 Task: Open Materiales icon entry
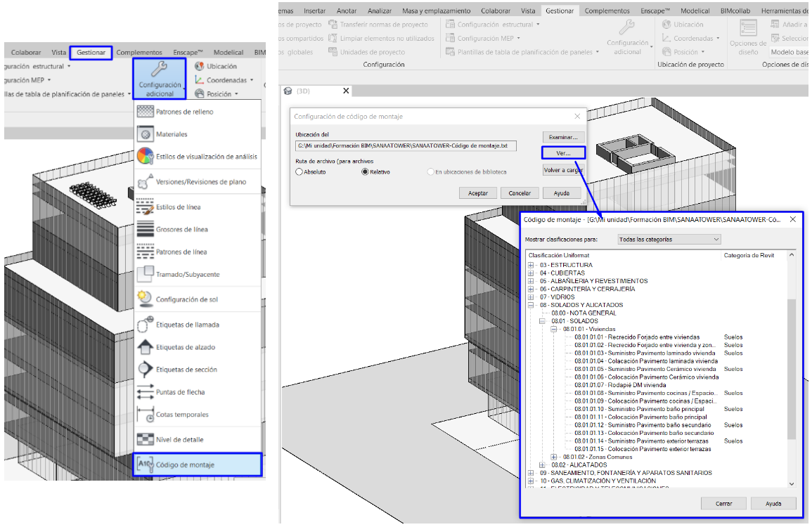click(146, 134)
